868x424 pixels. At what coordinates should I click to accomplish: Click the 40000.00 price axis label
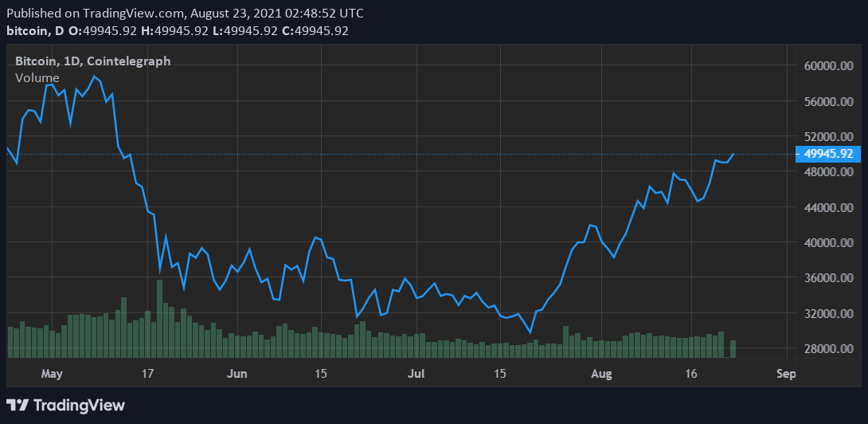pyautogui.click(x=829, y=243)
